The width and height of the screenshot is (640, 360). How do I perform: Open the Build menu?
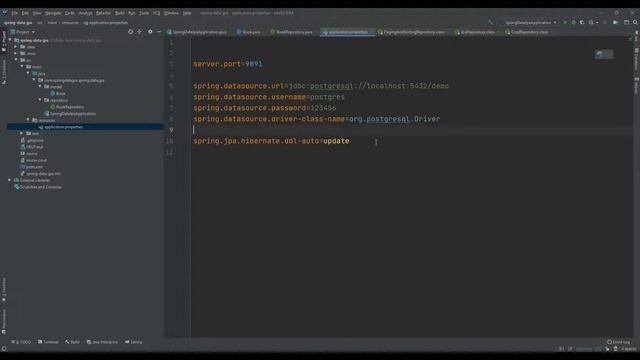pos(120,13)
